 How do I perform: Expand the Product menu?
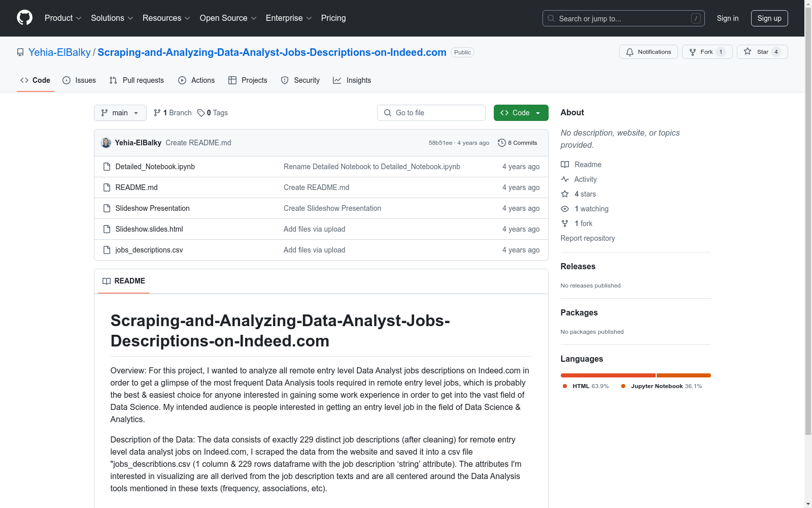coord(63,18)
